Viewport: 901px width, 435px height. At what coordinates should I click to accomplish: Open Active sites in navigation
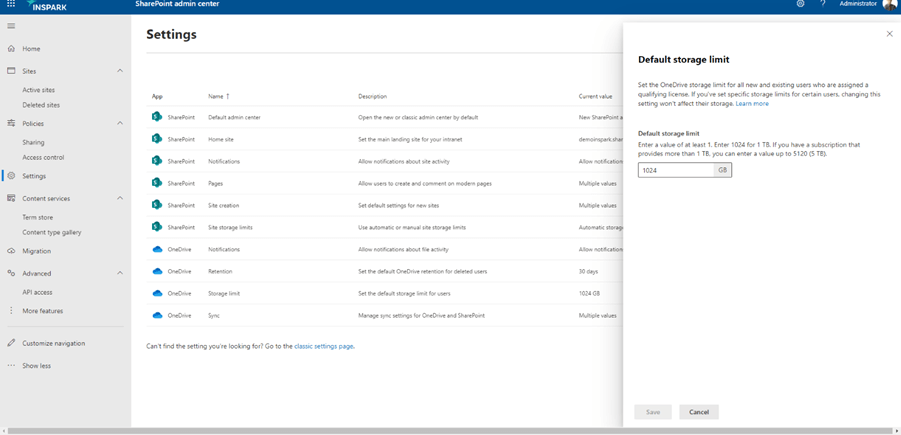(x=38, y=90)
